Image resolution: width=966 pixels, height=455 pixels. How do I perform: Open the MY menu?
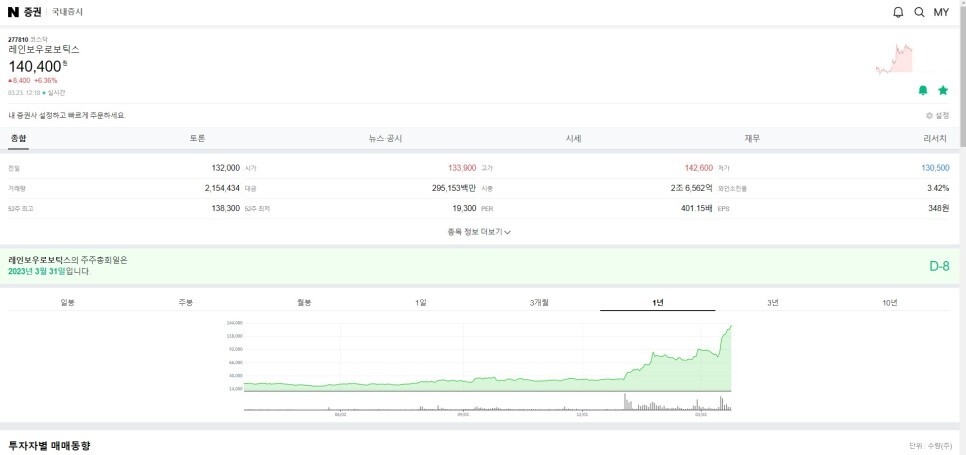tap(941, 12)
